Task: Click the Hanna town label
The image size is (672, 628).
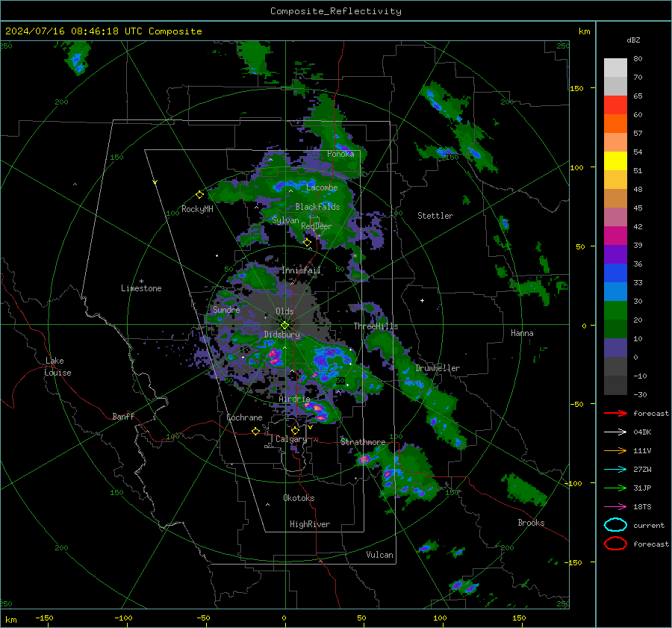Action: pyautogui.click(x=522, y=333)
